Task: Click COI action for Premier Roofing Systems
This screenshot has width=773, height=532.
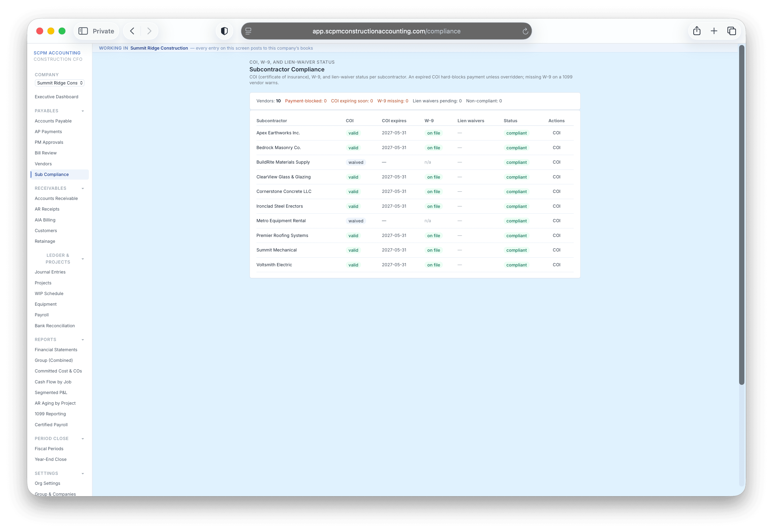Action: click(x=557, y=236)
